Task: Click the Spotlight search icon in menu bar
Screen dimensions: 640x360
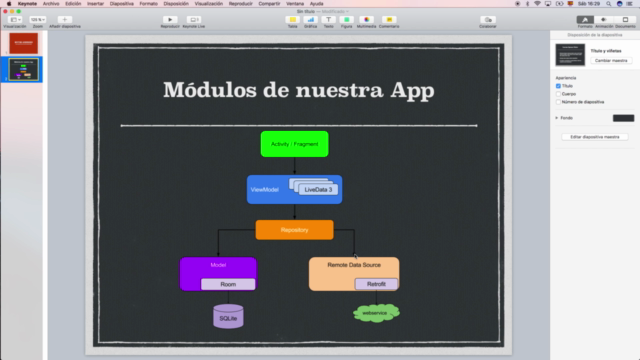Action: coord(609,4)
